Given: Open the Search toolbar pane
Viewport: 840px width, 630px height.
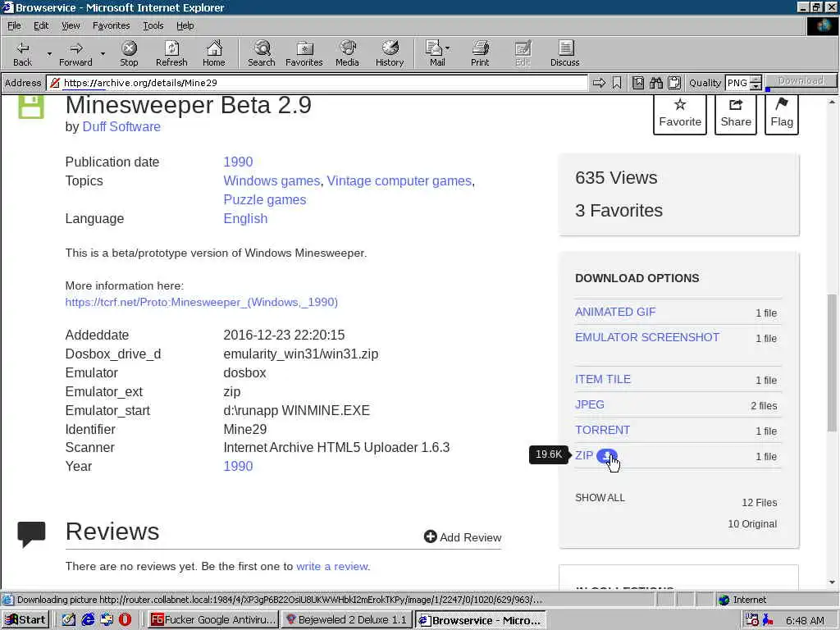Looking at the screenshot, I should 262,53.
